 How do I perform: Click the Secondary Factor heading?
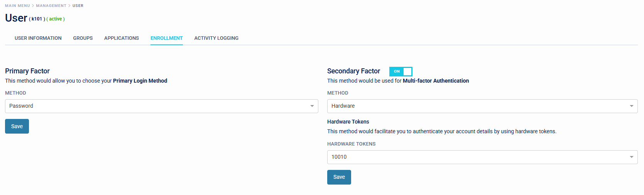coord(353,71)
